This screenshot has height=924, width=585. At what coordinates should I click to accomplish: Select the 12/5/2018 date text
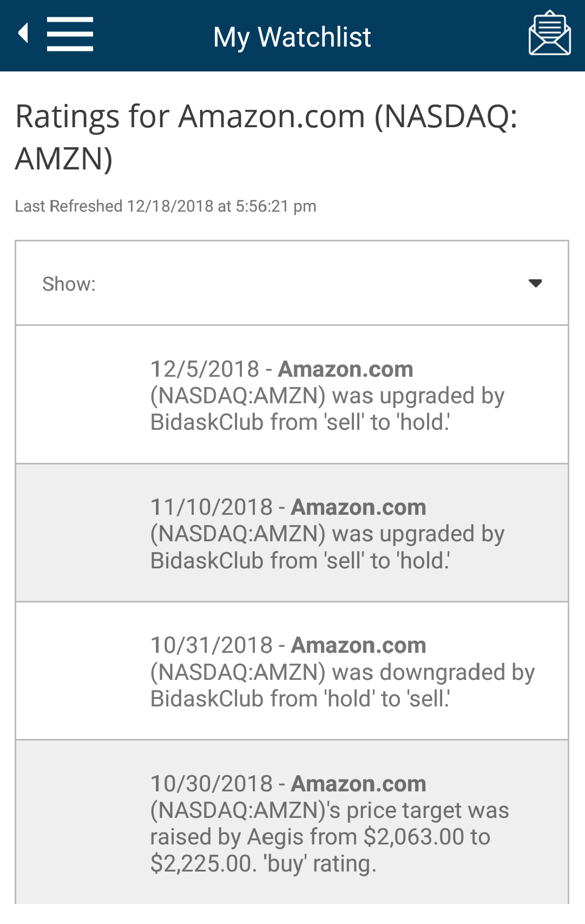point(205,369)
